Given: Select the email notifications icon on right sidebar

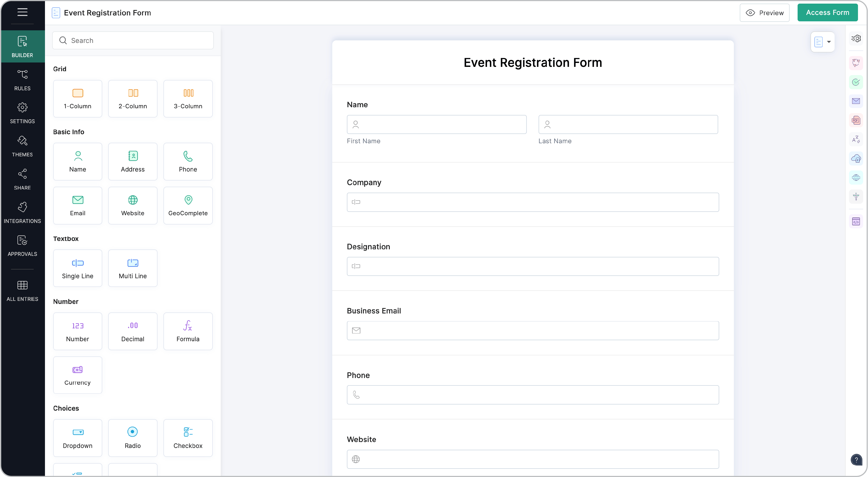Looking at the screenshot, I should click(x=856, y=101).
